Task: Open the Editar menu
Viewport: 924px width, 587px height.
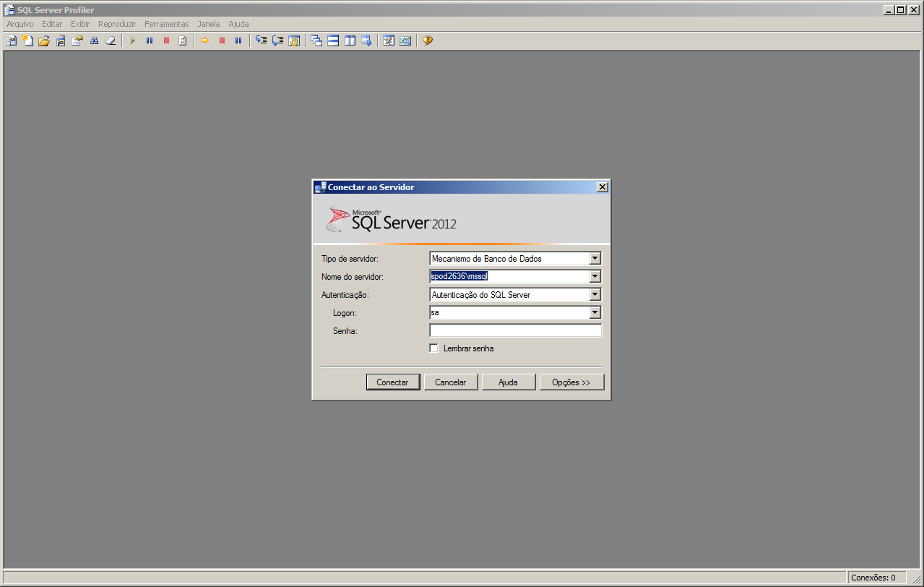Action: pyautogui.click(x=52, y=24)
